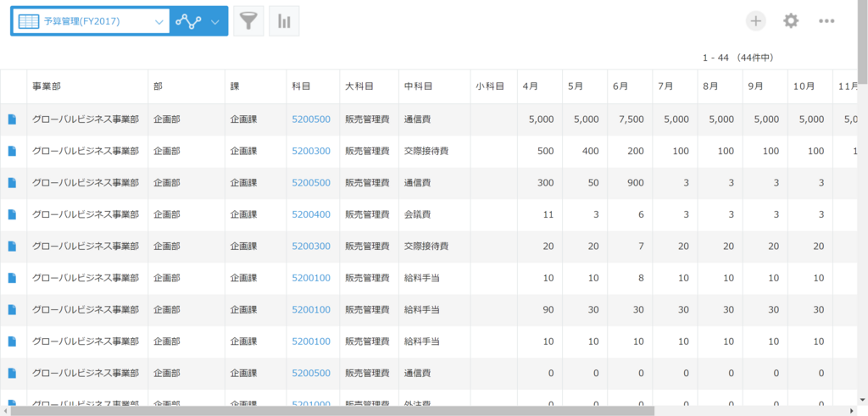Select the 7,500 cell in the 6月 column
The height and width of the screenshot is (416, 868).
(630, 119)
